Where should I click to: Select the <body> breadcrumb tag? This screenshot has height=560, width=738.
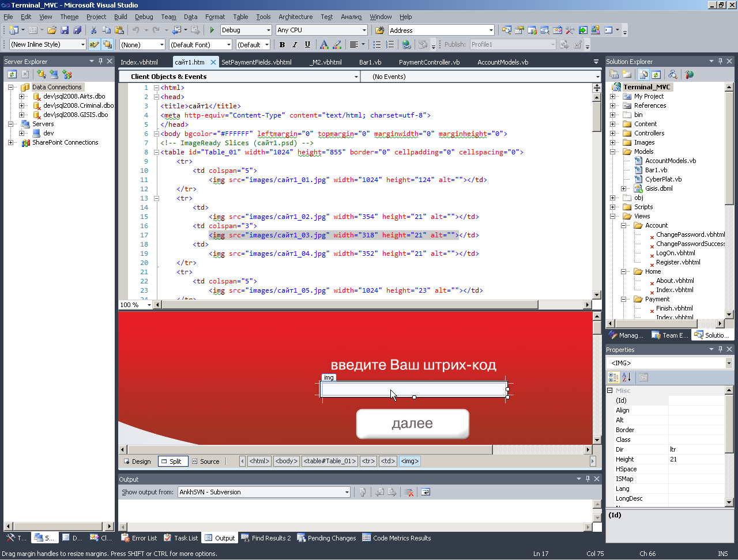287,461
